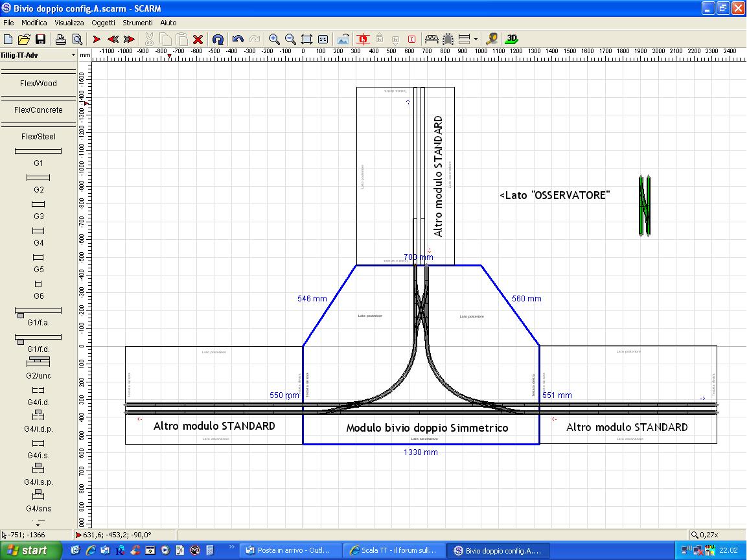Click the red-framed I icon
749x560 pixels.
pos(412,39)
